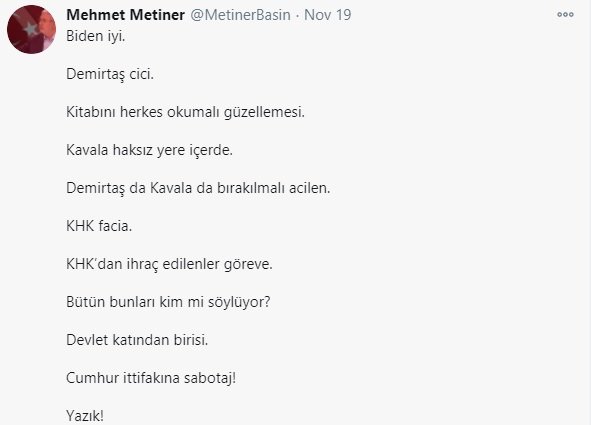Click the question "Bütün bunları kim mi söylüyor?"
This screenshot has height=425, width=591.
[x=168, y=302]
